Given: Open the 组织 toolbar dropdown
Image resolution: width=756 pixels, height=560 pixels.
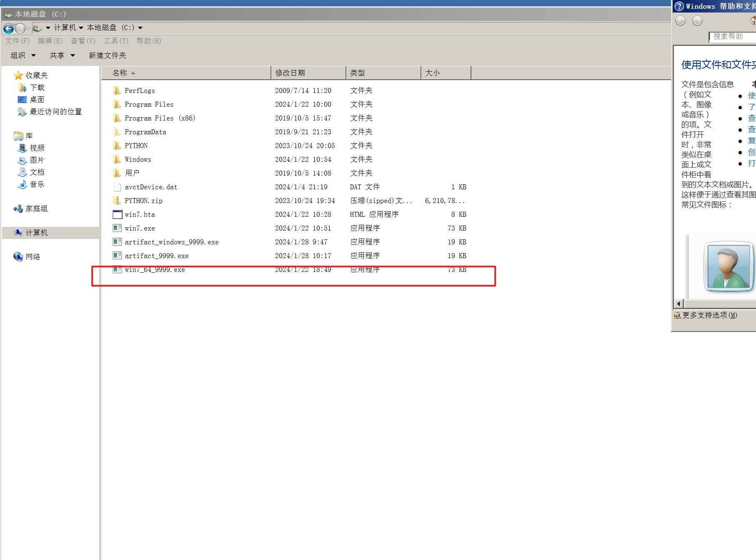Looking at the screenshot, I should tap(23, 55).
